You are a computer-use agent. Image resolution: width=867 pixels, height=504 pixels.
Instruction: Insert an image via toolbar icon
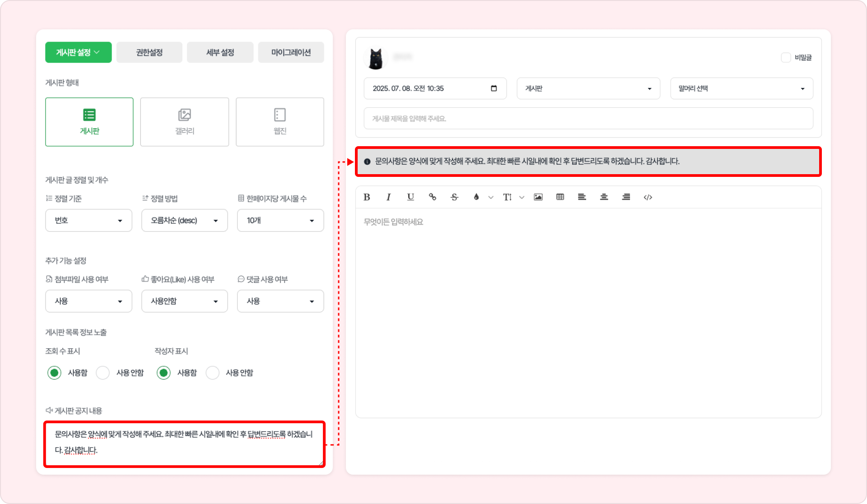(538, 197)
